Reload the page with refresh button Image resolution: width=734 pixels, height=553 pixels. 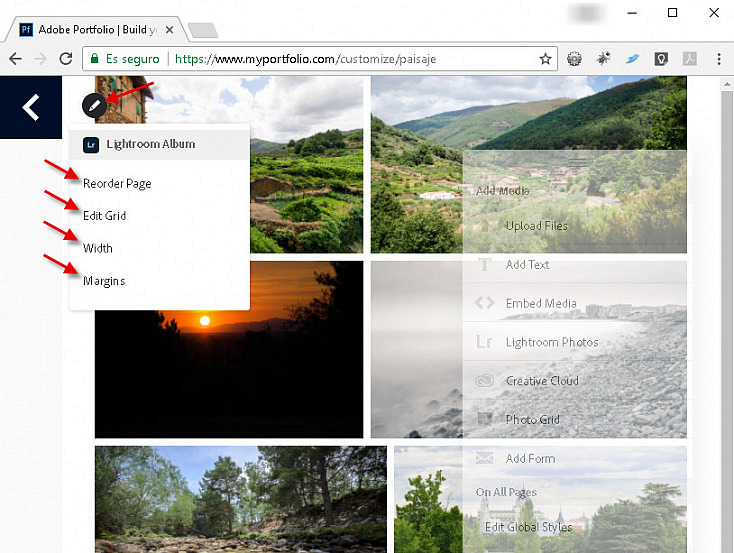(66, 59)
